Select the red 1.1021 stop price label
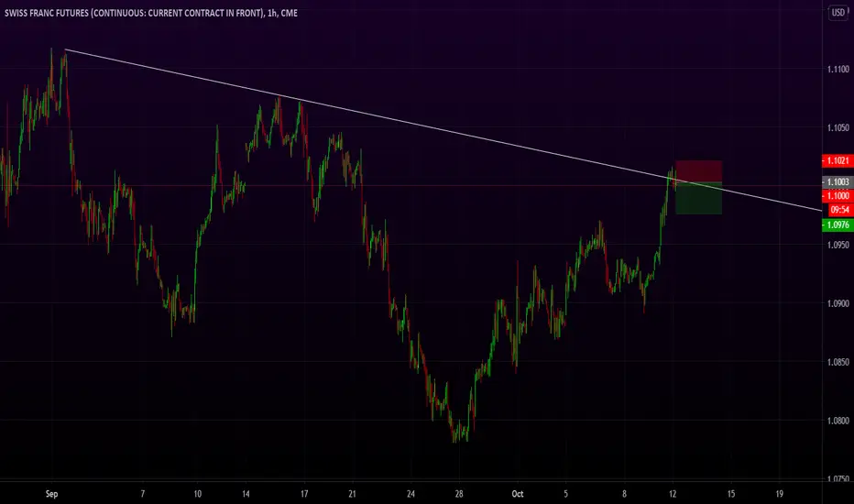 [838, 160]
